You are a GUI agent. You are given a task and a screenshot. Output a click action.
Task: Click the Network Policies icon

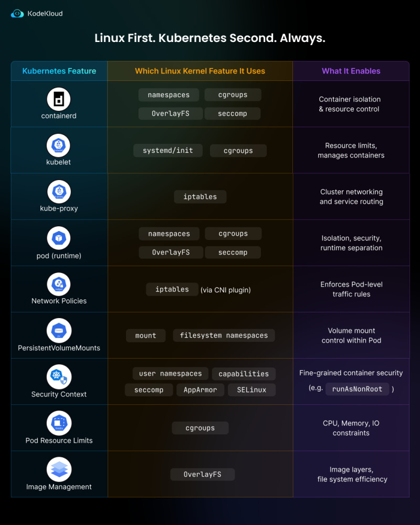tap(59, 284)
